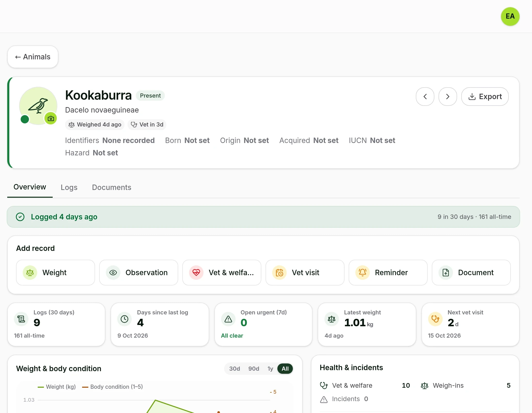The height and width of the screenshot is (413, 532).
Task: Click the '9 in 30 days · 161 all-time' summary
Action: (474, 217)
